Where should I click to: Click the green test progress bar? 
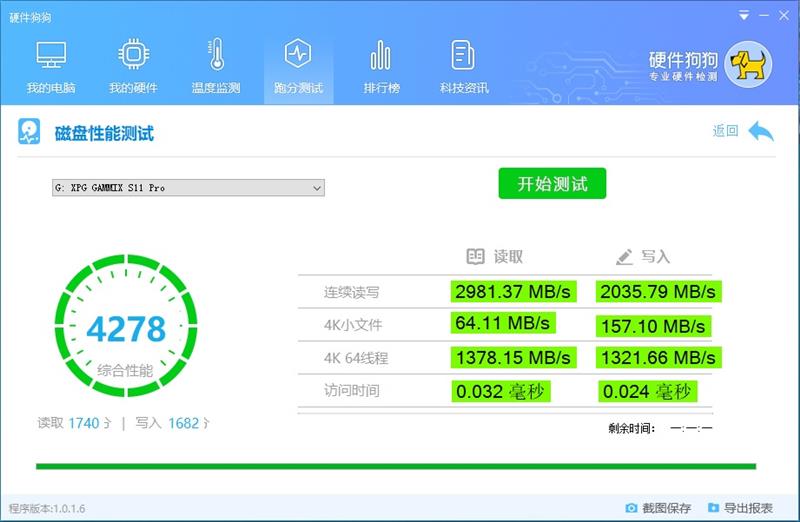396,466
